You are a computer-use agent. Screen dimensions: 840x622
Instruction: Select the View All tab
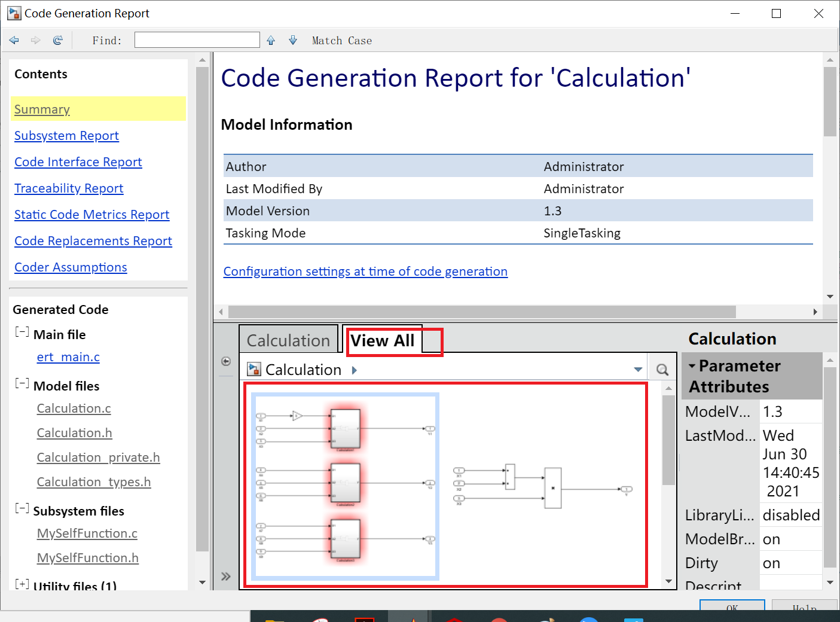click(x=382, y=341)
